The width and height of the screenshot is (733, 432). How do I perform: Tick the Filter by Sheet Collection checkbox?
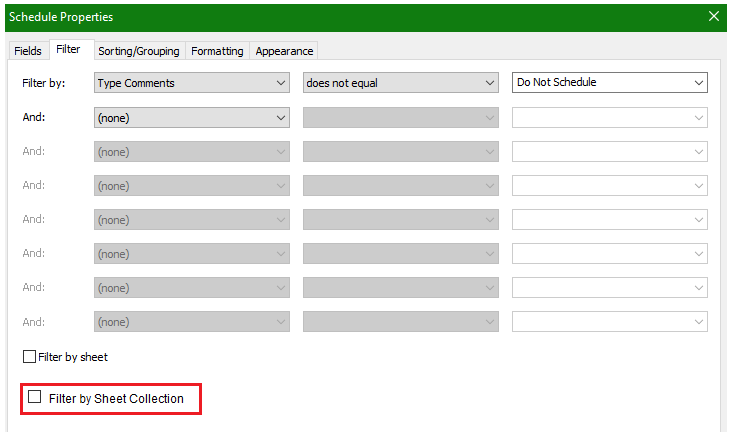click(x=35, y=396)
